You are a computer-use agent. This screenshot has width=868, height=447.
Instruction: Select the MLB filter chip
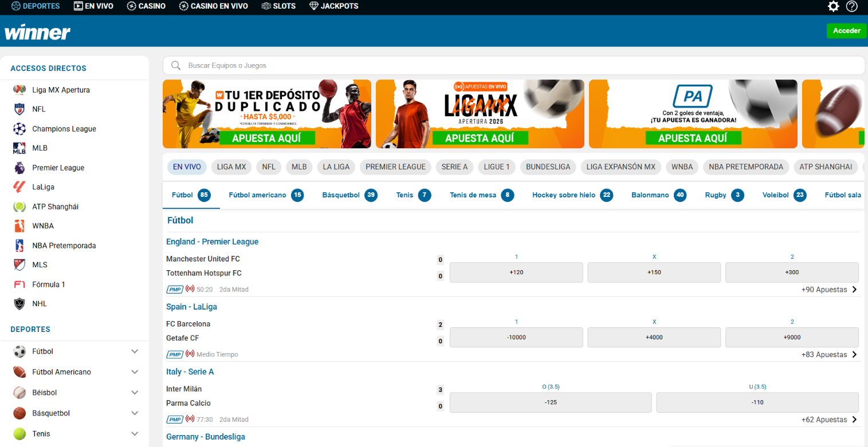[x=299, y=167]
